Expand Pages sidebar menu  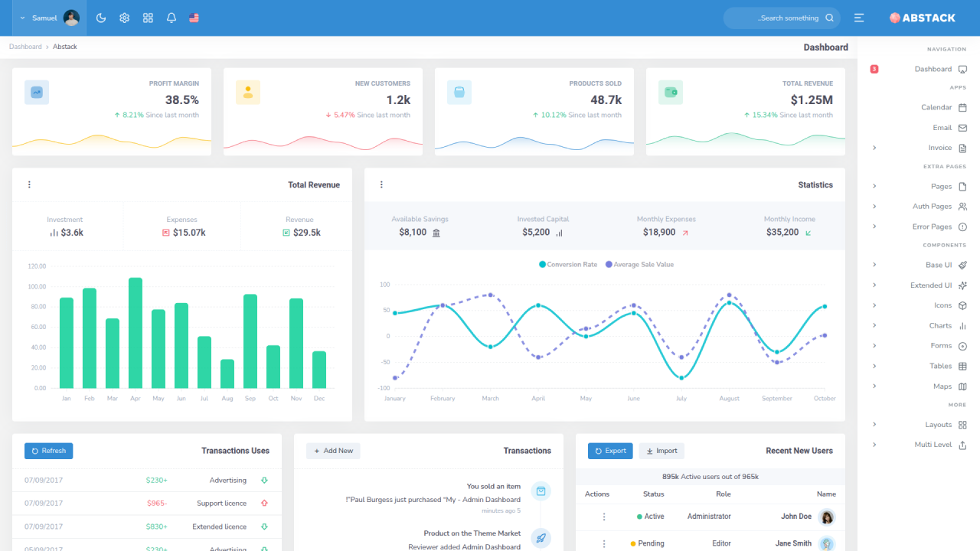(x=919, y=187)
